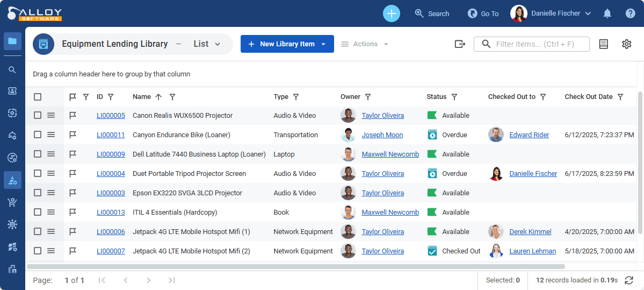644x290 pixels.
Task: Tick checkbox for ITIL 4 Essentials row
Action: [x=38, y=213]
